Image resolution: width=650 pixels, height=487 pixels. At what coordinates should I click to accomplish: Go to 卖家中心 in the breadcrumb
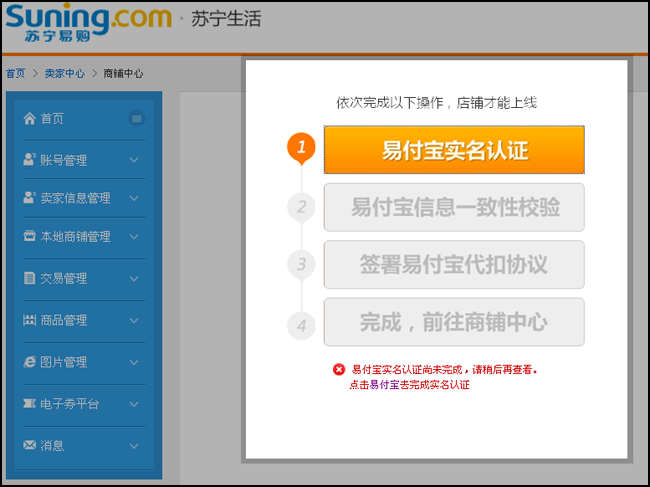pos(66,74)
